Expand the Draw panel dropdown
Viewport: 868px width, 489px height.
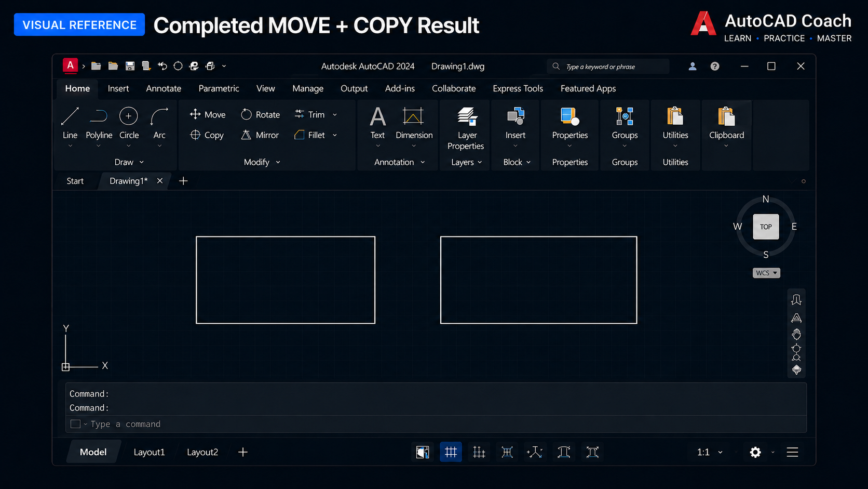pyautogui.click(x=129, y=162)
